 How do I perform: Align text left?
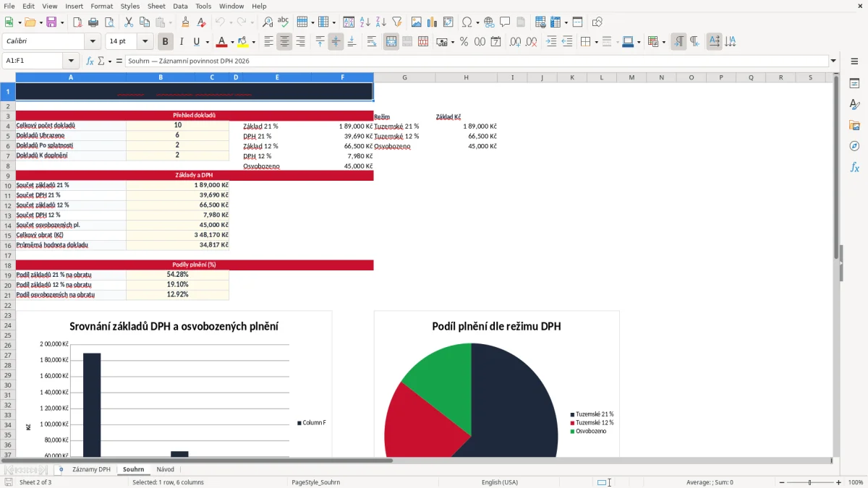pos(269,42)
